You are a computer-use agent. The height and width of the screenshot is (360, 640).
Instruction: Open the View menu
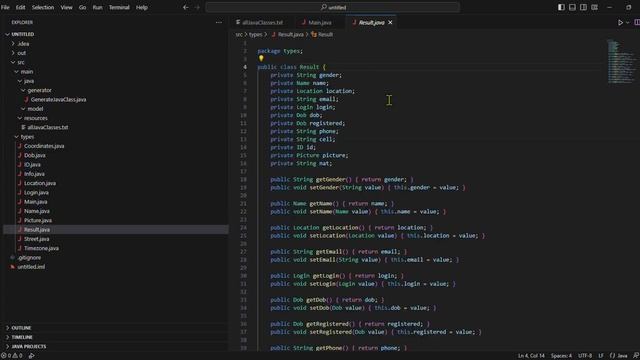pos(66,7)
